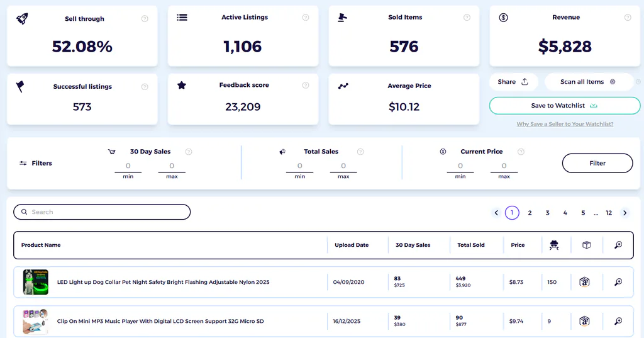Click Scan all Items button

(589, 82)
